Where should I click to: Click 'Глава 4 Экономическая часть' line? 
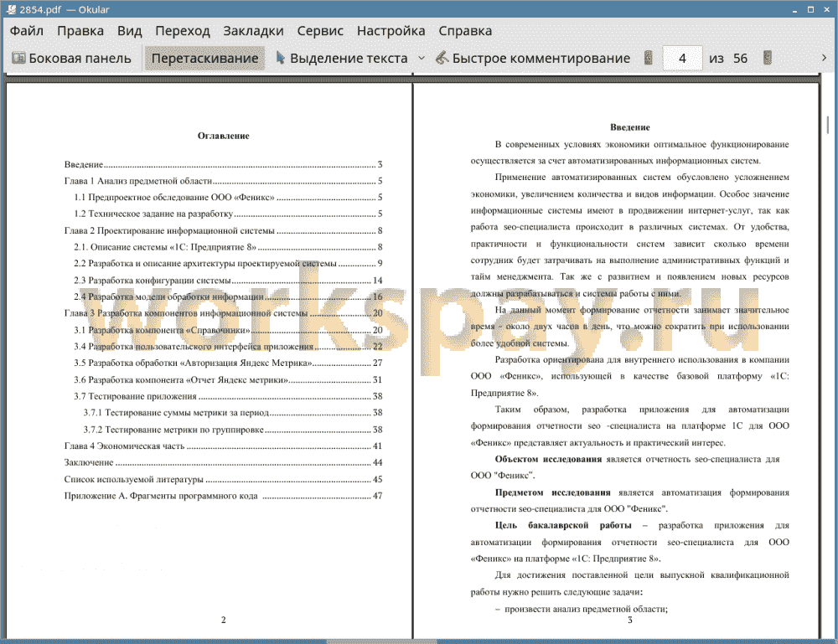pos(224,446)
